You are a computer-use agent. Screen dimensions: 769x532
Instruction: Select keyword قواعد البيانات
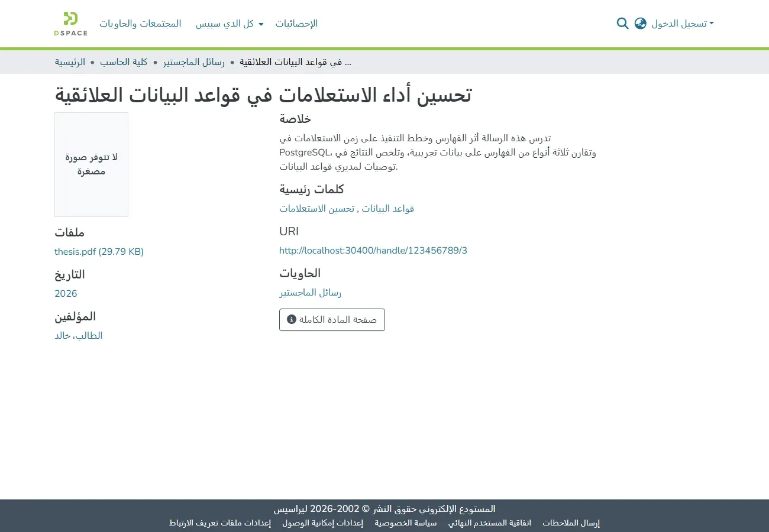coord(387,209)
